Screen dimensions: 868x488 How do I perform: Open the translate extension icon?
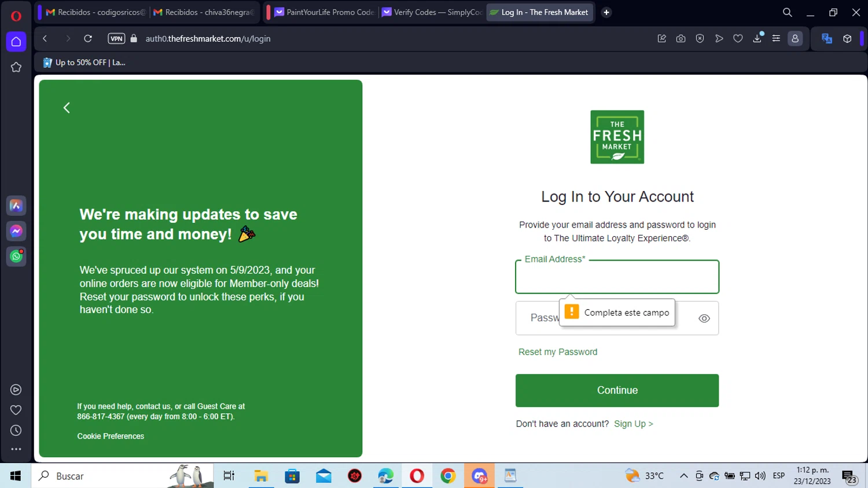coord(827,39)
